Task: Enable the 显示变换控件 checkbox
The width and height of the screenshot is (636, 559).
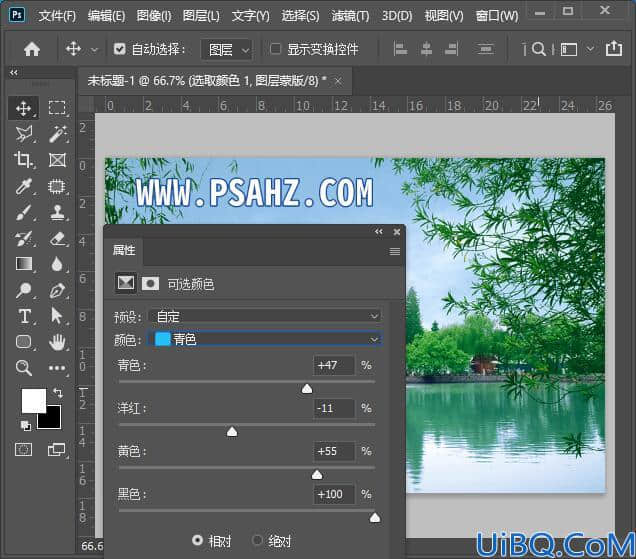Action: 275,49
